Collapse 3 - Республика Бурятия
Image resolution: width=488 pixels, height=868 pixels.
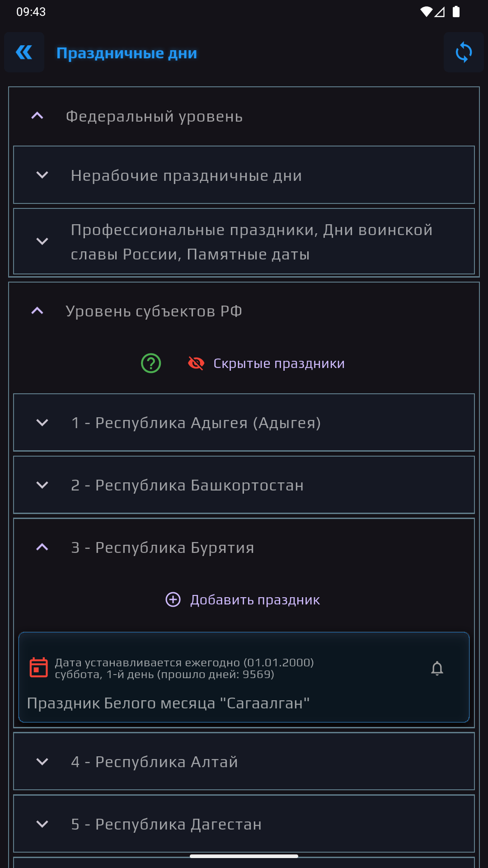click(x=244, y=547)
